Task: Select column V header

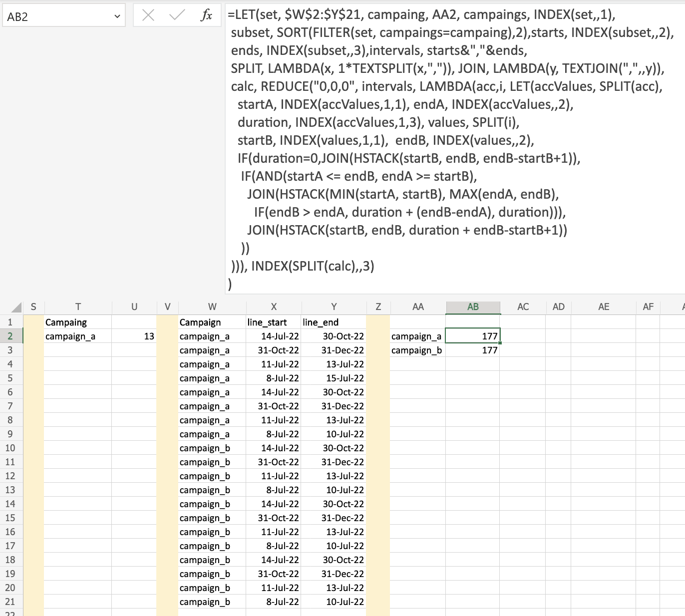Action: click(167, 307)
